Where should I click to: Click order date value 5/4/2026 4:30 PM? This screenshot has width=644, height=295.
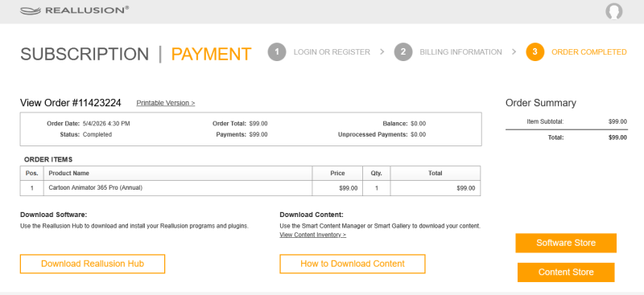[x=106, y=124]
